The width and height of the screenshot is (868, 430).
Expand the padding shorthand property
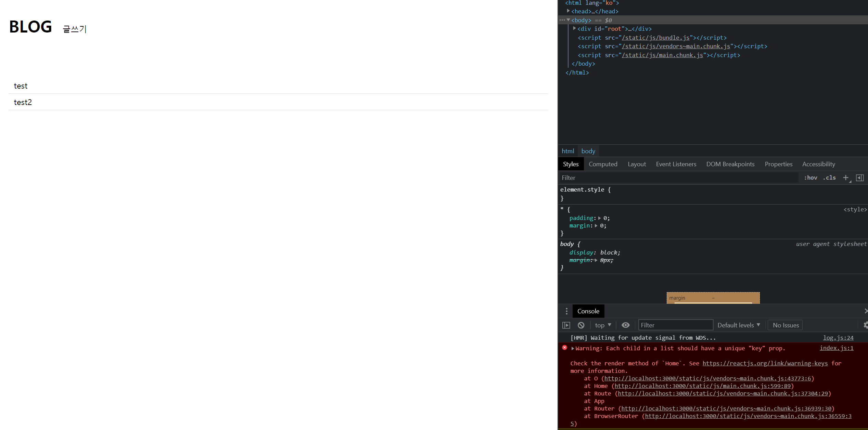(x=599, y=218)
